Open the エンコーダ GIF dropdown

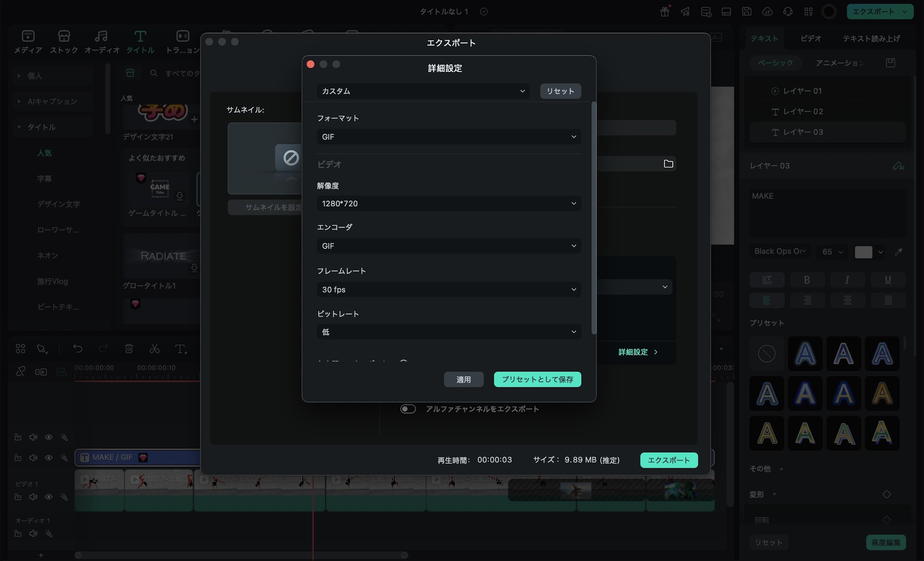449,246
